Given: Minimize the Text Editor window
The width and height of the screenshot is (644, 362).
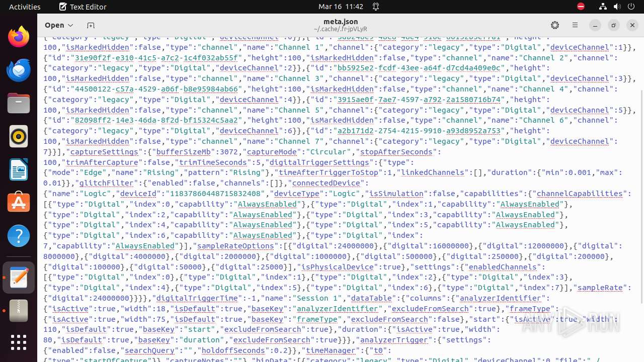Looking at the screenshot, I should point(595,25).
